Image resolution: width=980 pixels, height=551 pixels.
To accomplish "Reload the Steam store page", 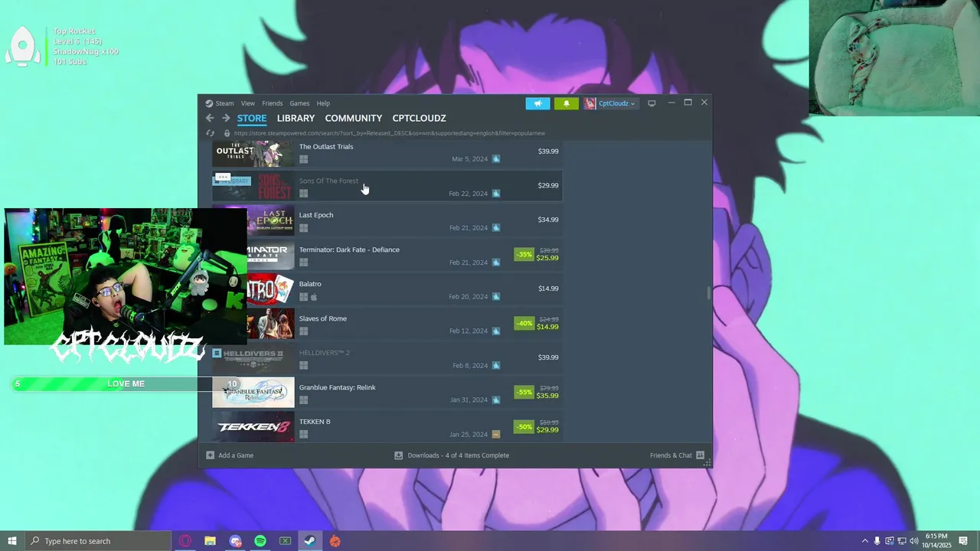I will [210, 133].
